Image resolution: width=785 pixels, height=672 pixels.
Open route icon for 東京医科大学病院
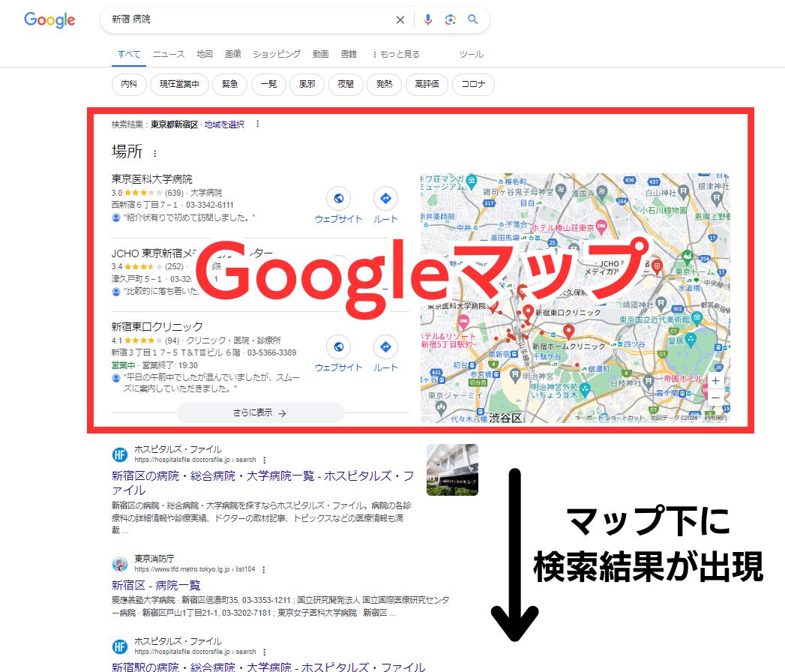[385, 198]
